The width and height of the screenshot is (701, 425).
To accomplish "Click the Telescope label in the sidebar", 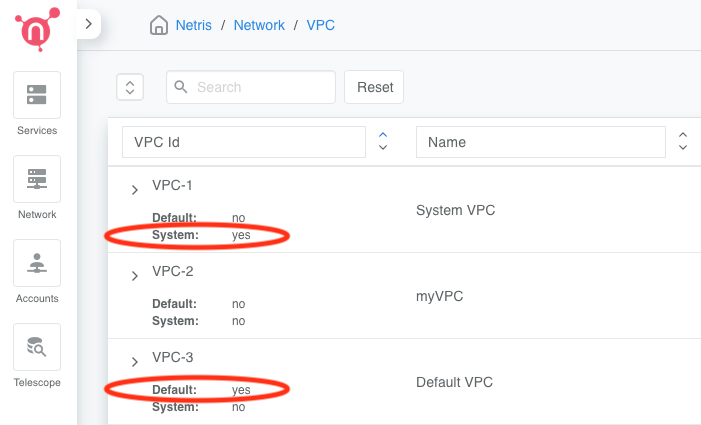I will coord(37,383).
